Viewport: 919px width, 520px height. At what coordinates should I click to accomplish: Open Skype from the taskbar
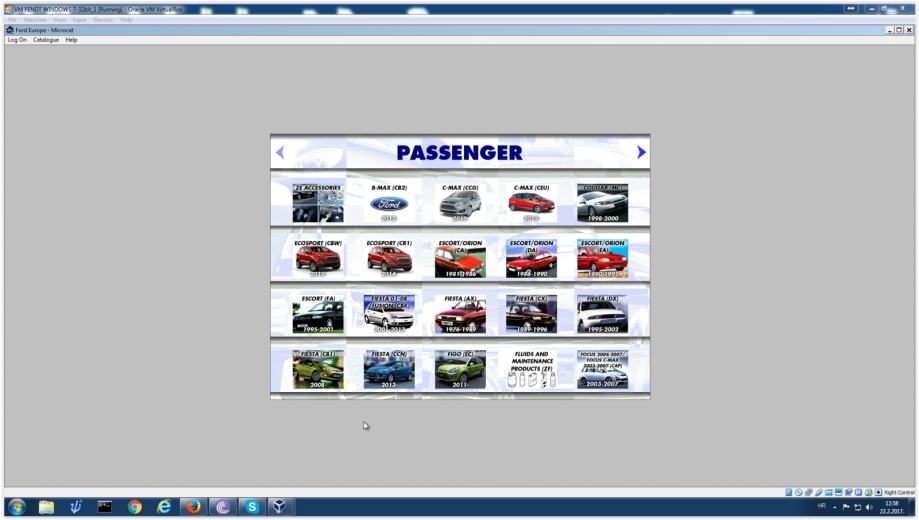[x=252, y=507]
